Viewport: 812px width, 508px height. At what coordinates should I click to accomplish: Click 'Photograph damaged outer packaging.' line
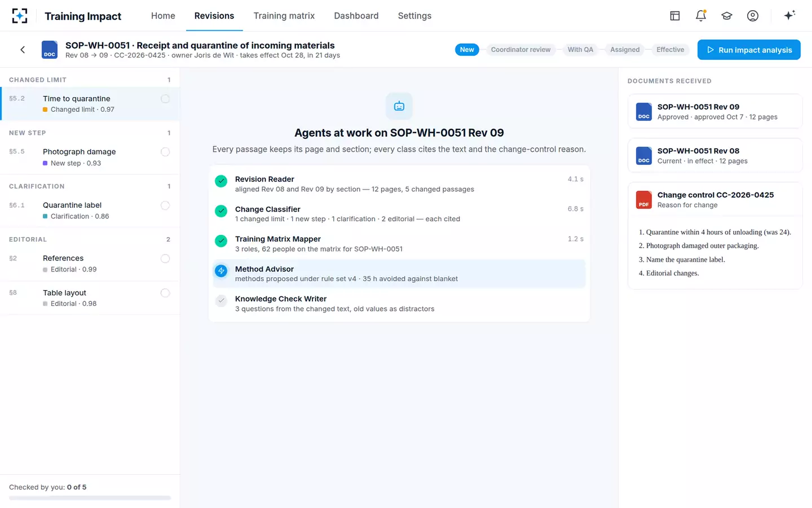703,246
